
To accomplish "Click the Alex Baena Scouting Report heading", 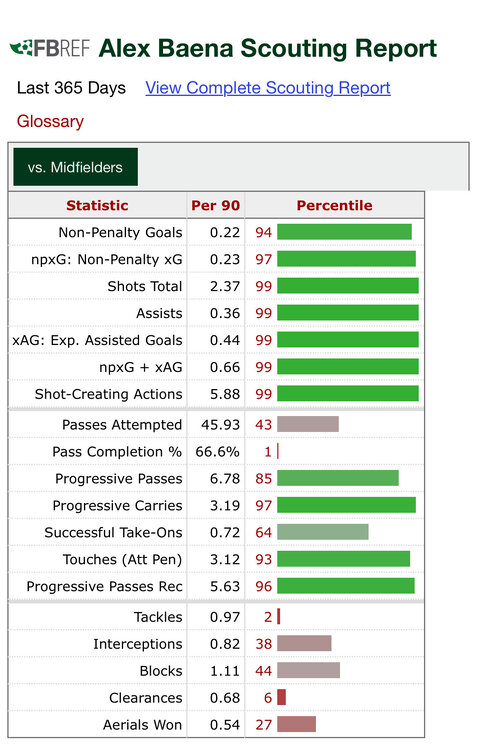I will [x=268, y=48].
